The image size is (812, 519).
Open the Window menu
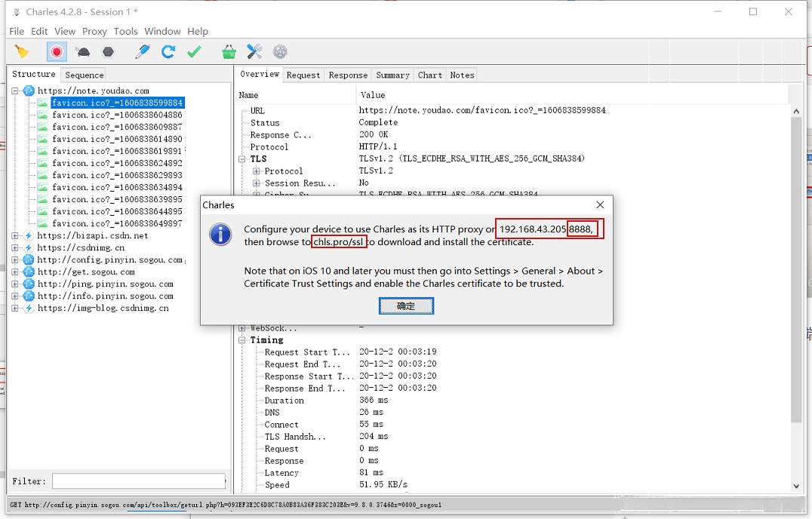[162, 32]
